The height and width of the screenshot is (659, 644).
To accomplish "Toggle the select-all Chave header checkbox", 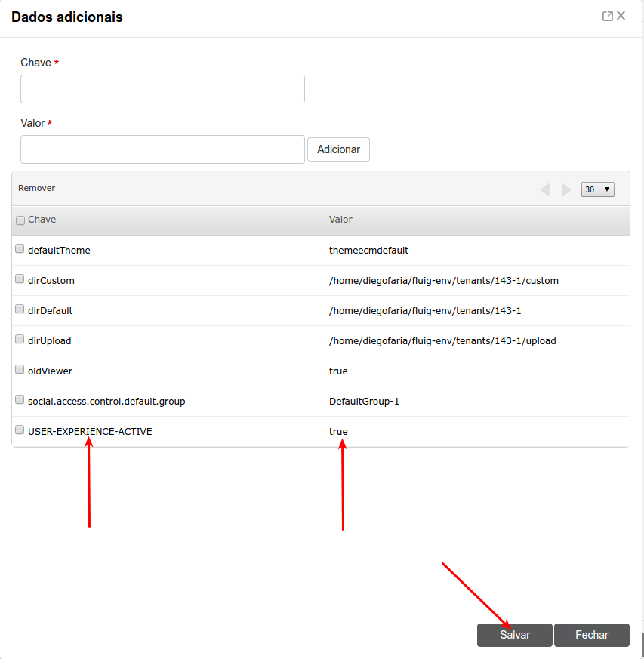I will (20, 220).
